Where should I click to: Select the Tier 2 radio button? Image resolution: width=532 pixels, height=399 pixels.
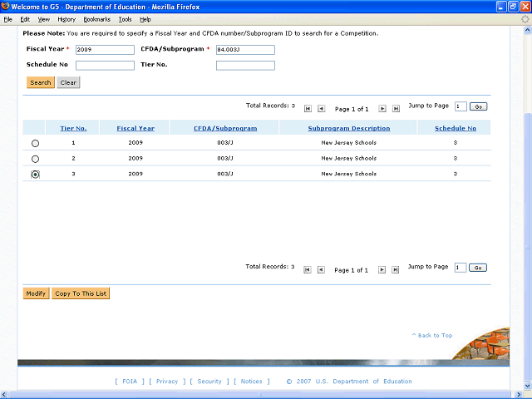[35, 159]
